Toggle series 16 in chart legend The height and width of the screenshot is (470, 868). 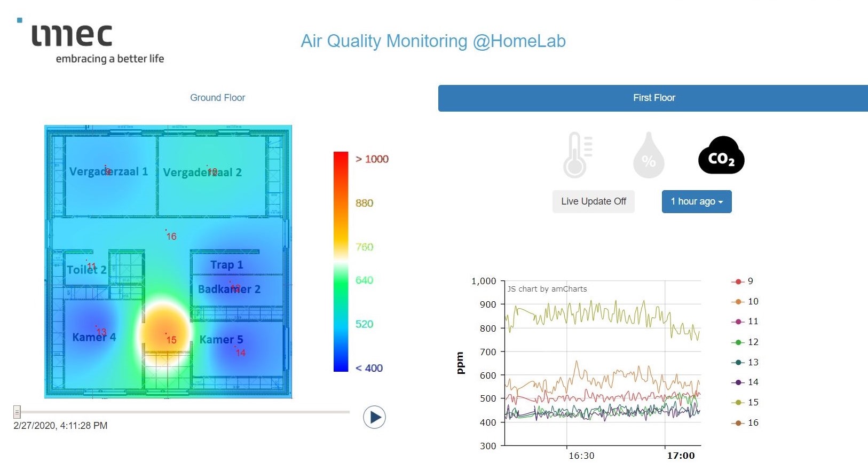[x=745, y=422]
